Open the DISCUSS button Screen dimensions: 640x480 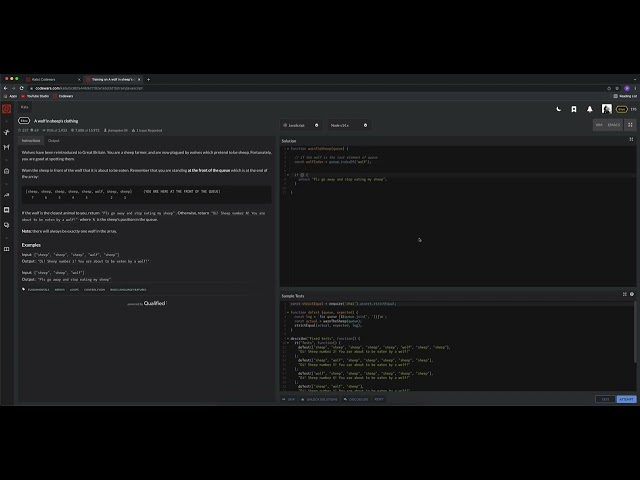(x=356, y=399)
